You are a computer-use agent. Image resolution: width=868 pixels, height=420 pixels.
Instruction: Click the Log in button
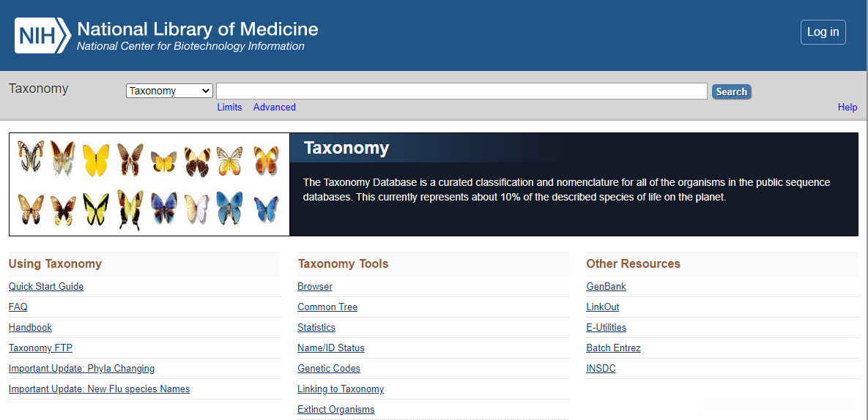[x=823, y=32]
